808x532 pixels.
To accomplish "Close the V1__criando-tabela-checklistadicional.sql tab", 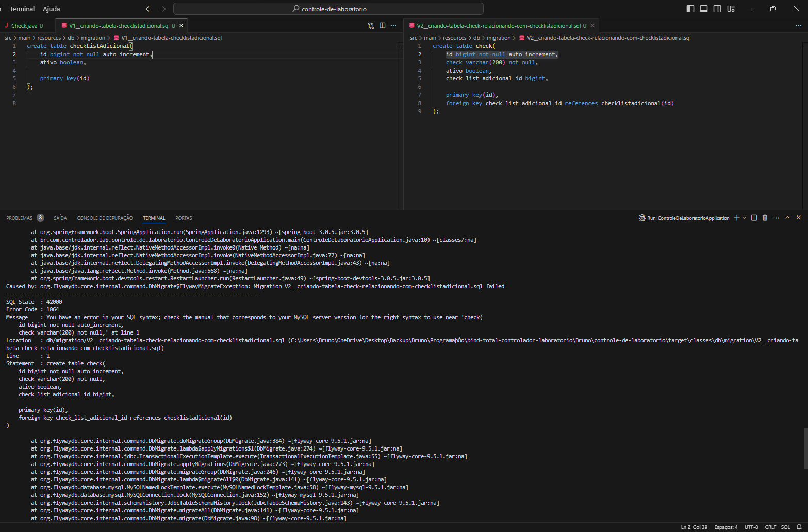I will (x=181, y=25).
